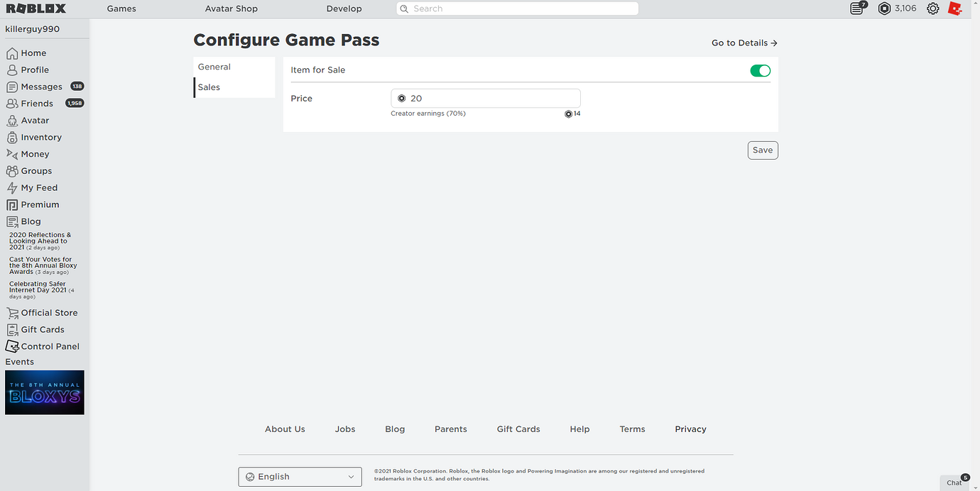980x491 pixels.
Task: Open the Help footer link
Action: [x=579, y=429]
